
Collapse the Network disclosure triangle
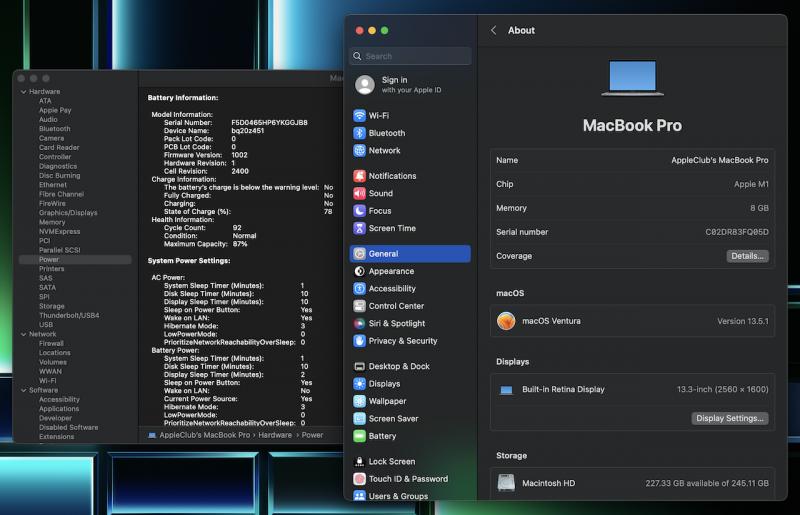23,334
